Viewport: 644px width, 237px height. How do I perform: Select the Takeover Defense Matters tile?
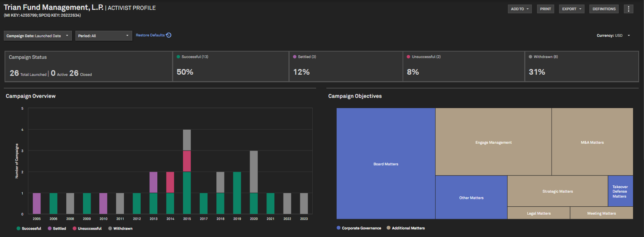tap(620, 191)
